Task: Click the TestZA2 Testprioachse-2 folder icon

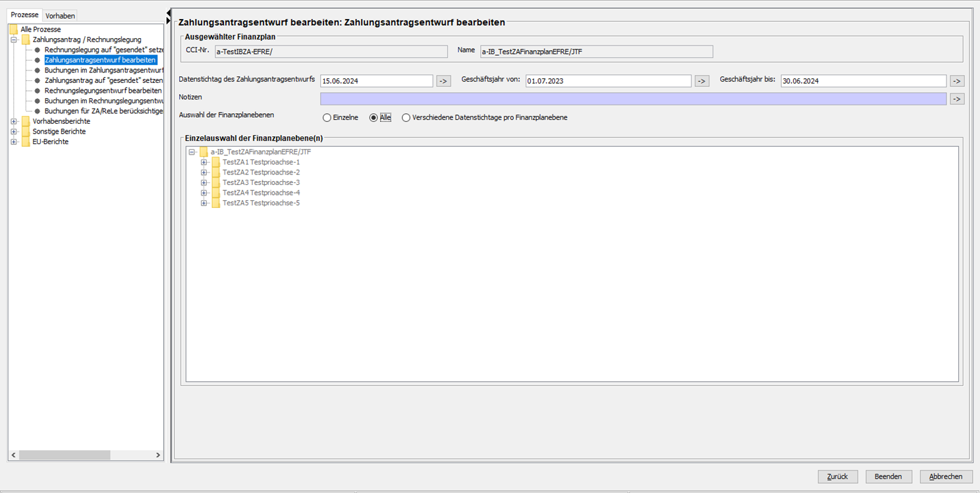Action: tap(215, 172)
